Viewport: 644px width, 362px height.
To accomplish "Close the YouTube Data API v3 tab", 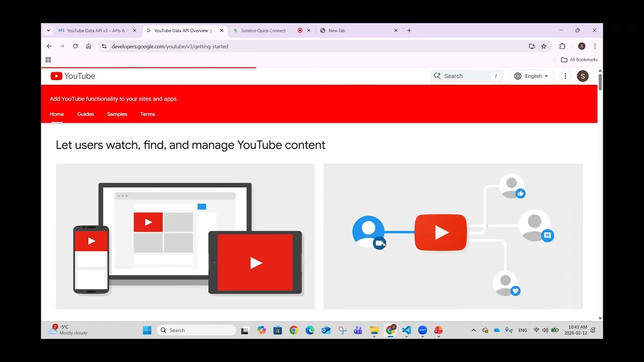I will [x=134, y=31].
